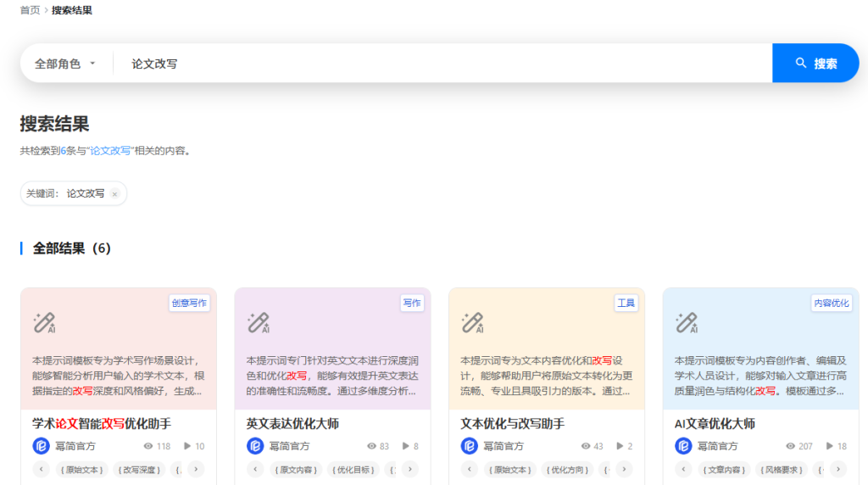Click the 创意写作 category tag
Viewport: 868px width, 485px height.
[x=189, y=303]
